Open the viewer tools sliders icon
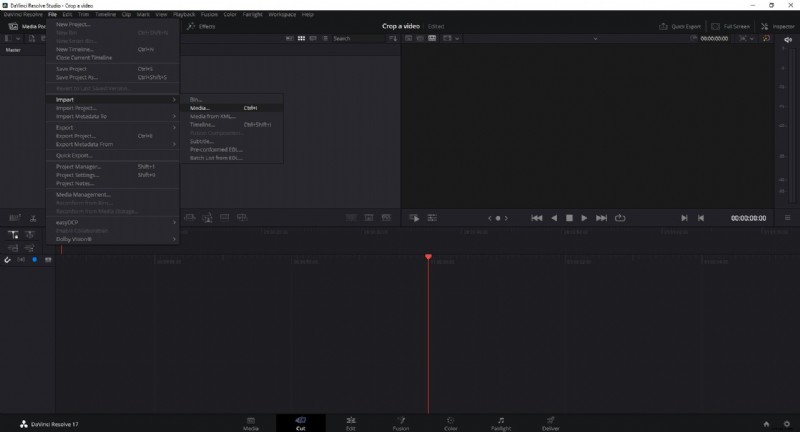The width and height of the screenshot is (800, 432). coord(432,218)
